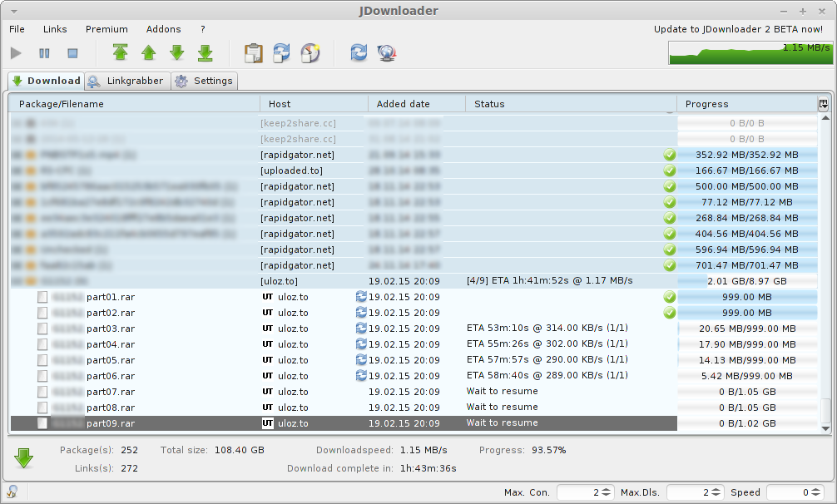Open the table column settings icon
Image resolution: width=837 pixels, height=504 pixels.
pyautogui.click(x=823, y=104)
